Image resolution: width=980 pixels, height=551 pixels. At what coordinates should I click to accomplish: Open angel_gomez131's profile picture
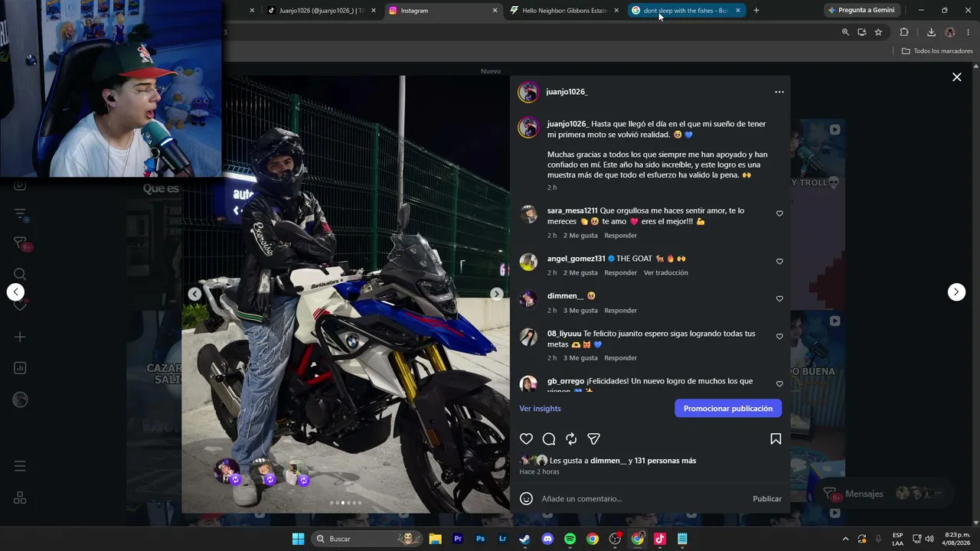[x=528, y=262]
